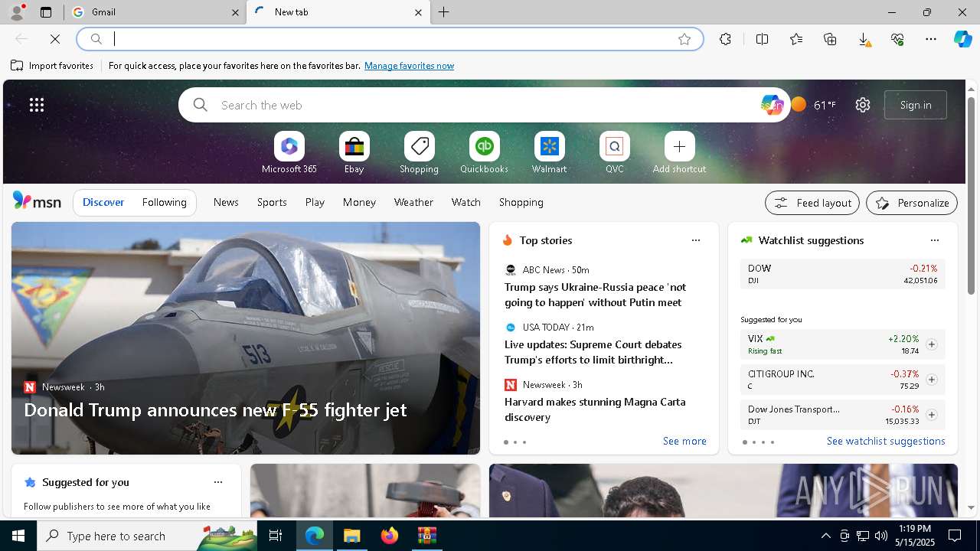Open the MSN logo home

(x=37, y=201)
